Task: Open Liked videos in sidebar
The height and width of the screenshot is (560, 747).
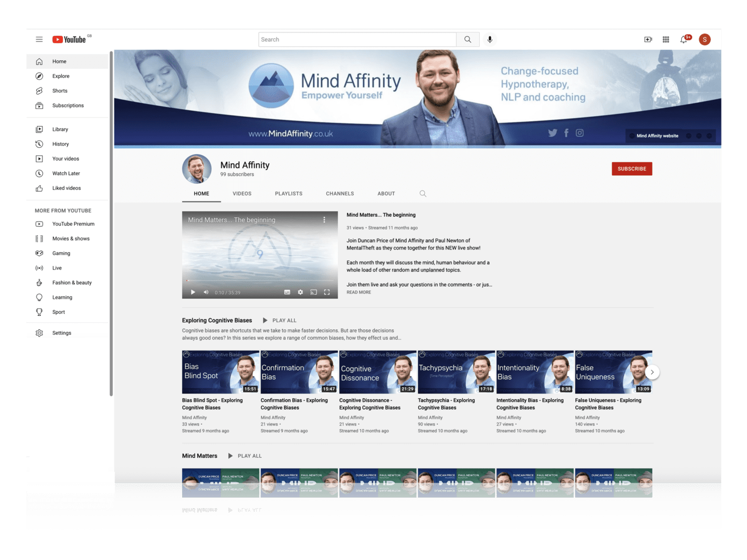Action: pos(67,188)
